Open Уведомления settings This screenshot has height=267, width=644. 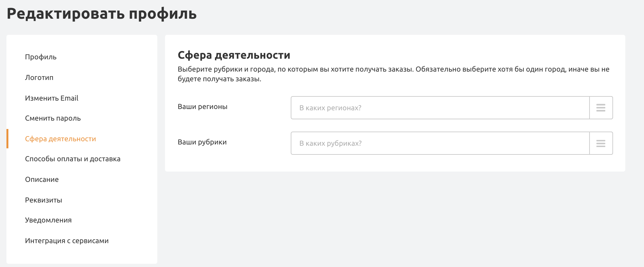(x=48, y=220)
